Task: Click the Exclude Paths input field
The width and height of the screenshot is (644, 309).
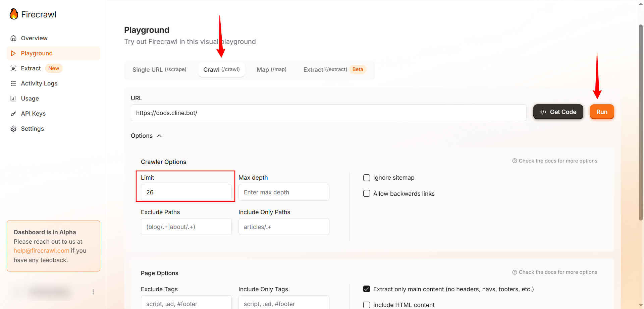Action: (x=186, y=227)
